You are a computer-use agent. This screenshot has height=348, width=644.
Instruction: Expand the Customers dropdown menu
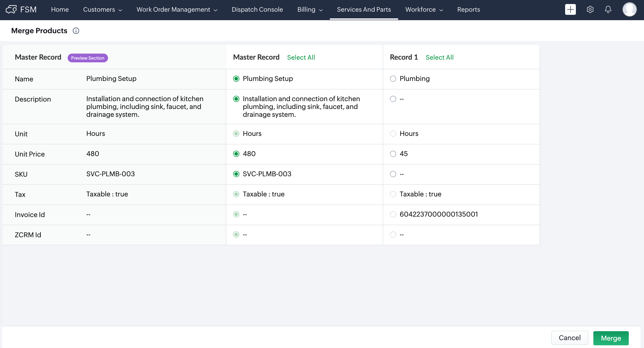coord(102,9)
